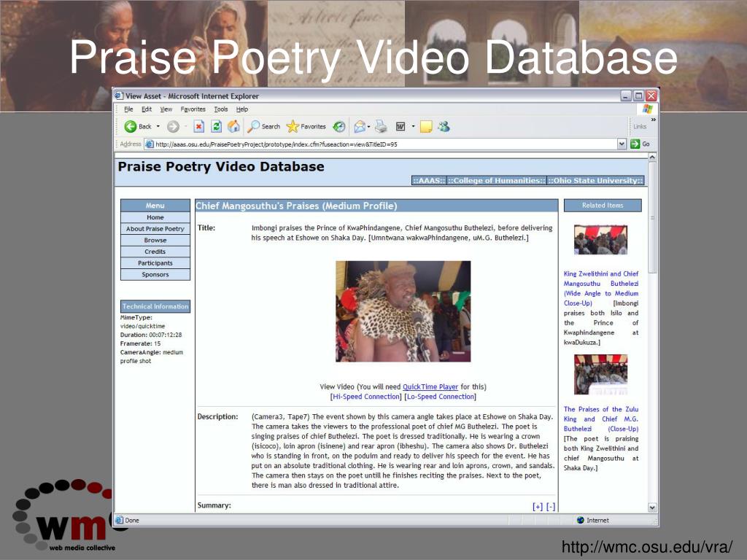
Task: Click the Windows flag throbber logo
Action: click(647, 109)
